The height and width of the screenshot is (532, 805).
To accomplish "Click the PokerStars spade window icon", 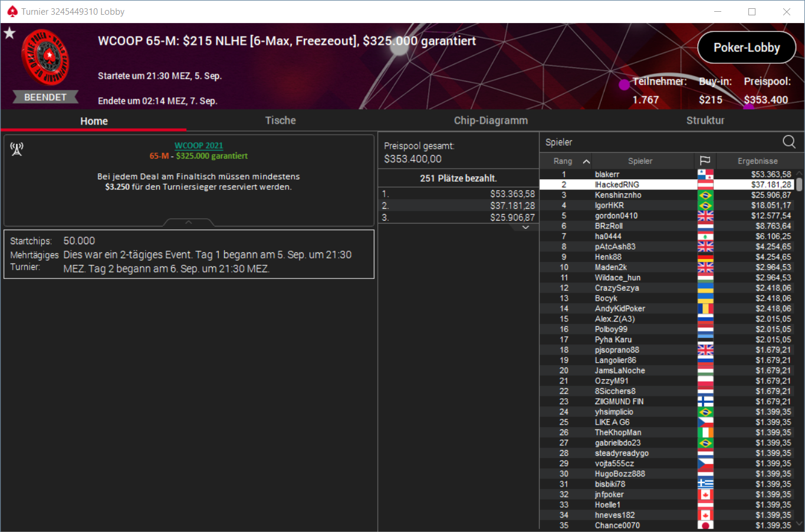I will point(12,11).
